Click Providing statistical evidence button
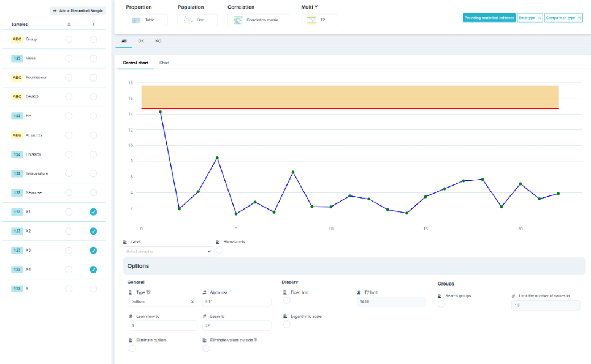The image size is (591, 364). coord(489,18)
